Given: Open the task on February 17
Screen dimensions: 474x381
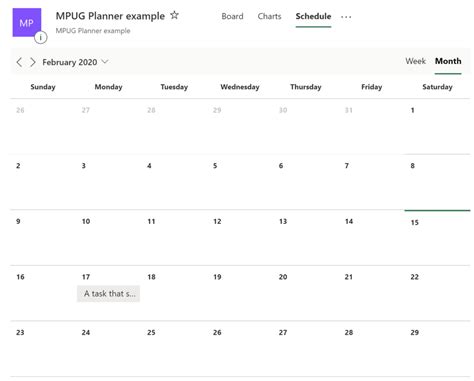Looking at the screenshot, I should coord(109,294).
